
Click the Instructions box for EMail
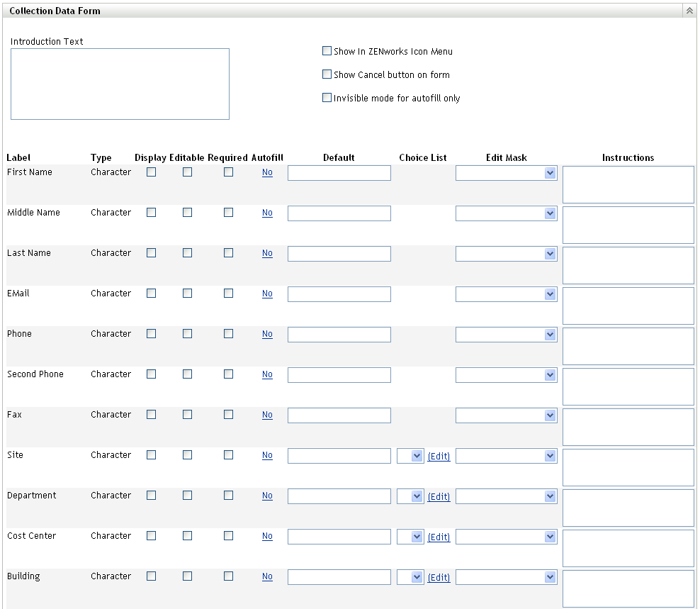(x=628, y=306)
